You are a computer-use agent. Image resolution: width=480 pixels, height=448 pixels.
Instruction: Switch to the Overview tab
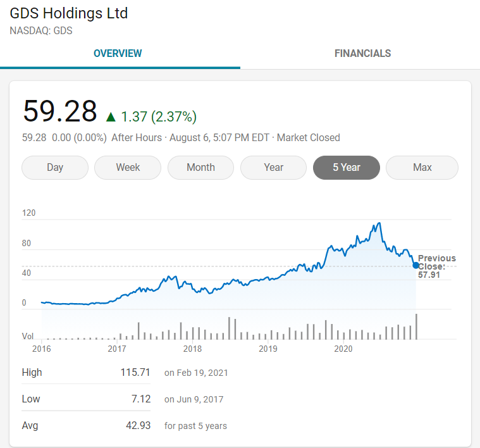click(x=118, y=53)
